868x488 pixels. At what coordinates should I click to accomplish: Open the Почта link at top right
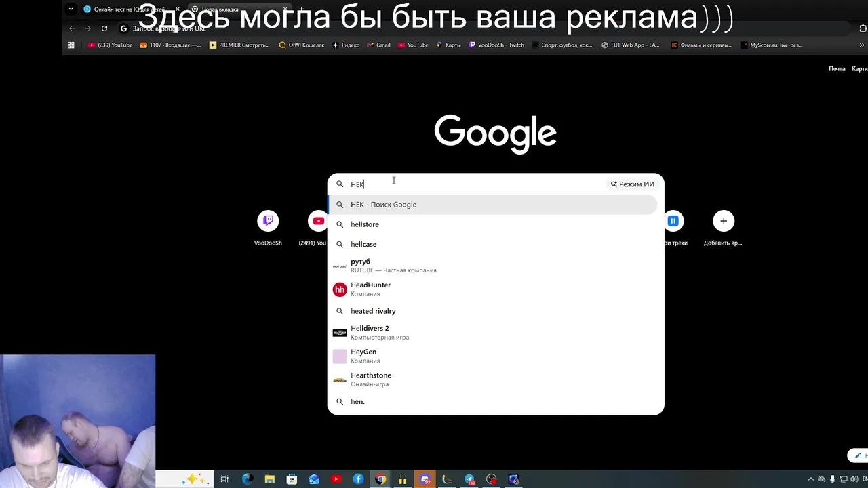(x=837, y=69)
